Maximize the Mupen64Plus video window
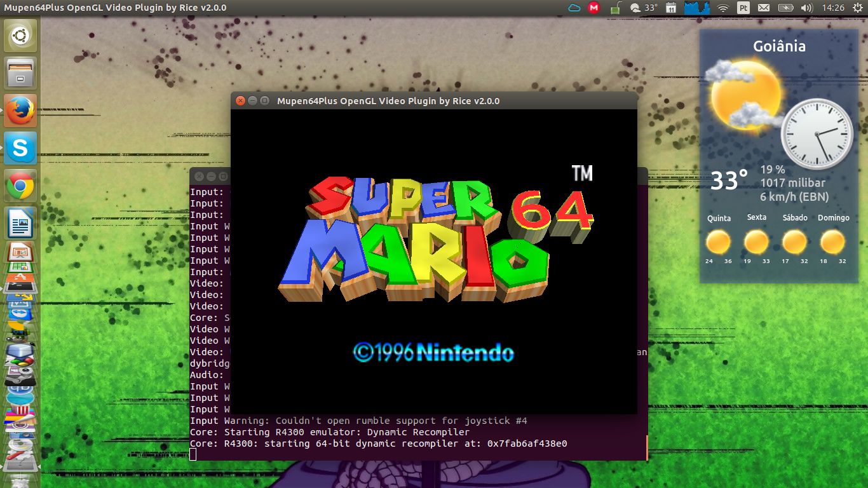The width and height of the screenshot is (868, 488). click(x=264, y=100)
